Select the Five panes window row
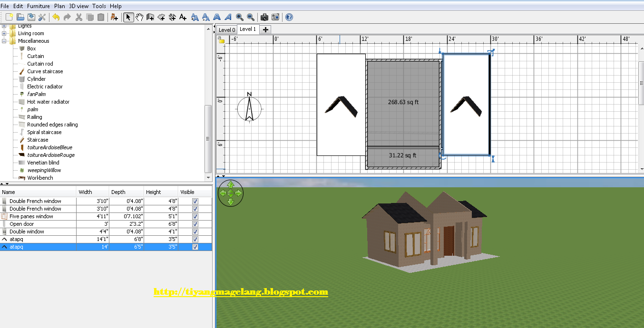Image resolution: width=644 pixels, height=328 pixels. pos(106,216)
